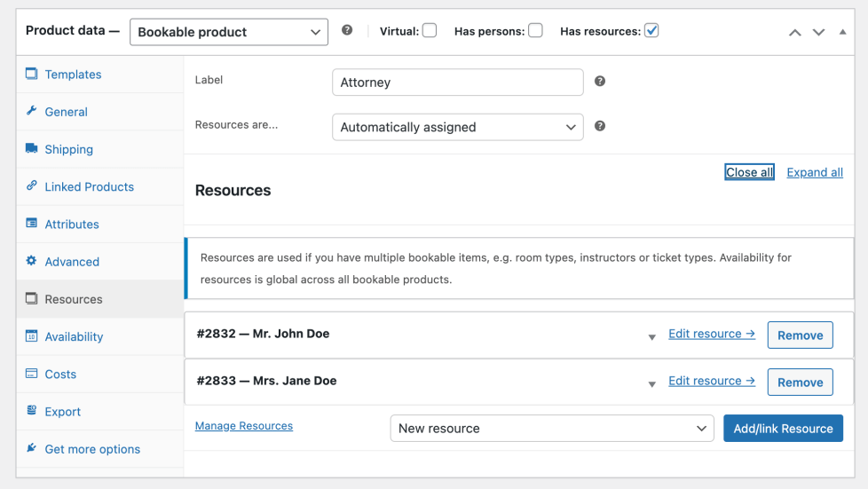868x489 pixels.
Task: Uncheck the Has resources checkbox
Action: tap(651, 31)
